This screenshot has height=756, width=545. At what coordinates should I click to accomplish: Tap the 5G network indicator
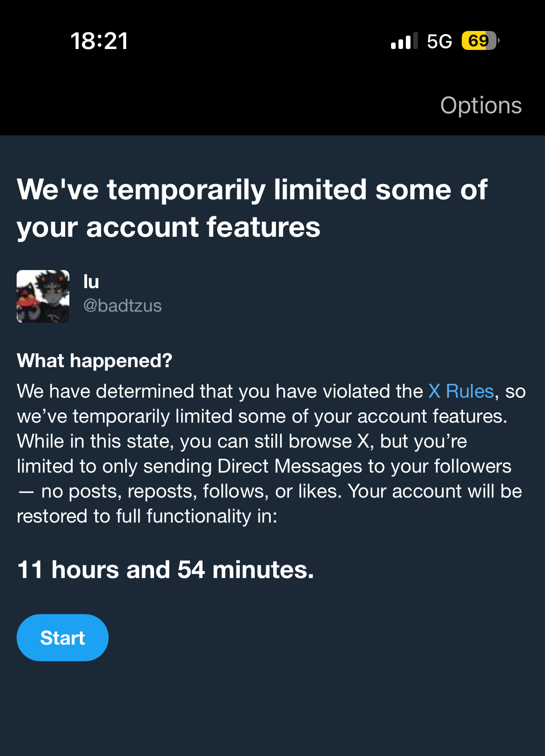tap(439, 41)
